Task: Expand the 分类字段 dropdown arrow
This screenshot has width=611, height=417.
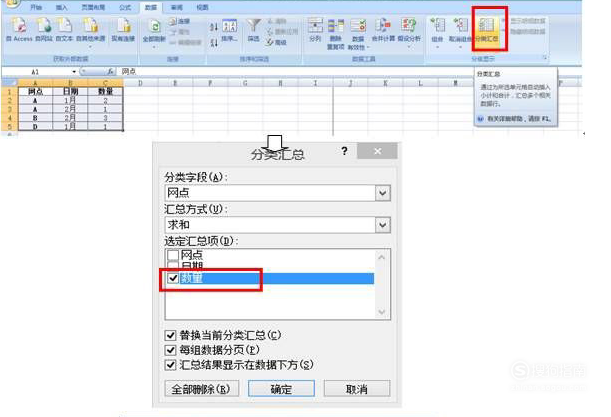Action: (383, 193)
